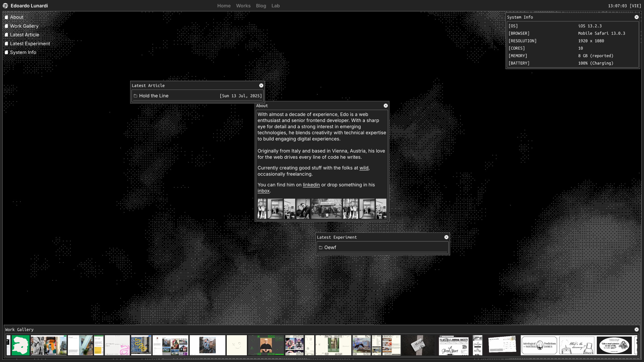Click the avatar icon beside Edoardo Lunardi
The width and height of the screenshot is (644, 362).
pyautogui.click(x=5, y=6)
